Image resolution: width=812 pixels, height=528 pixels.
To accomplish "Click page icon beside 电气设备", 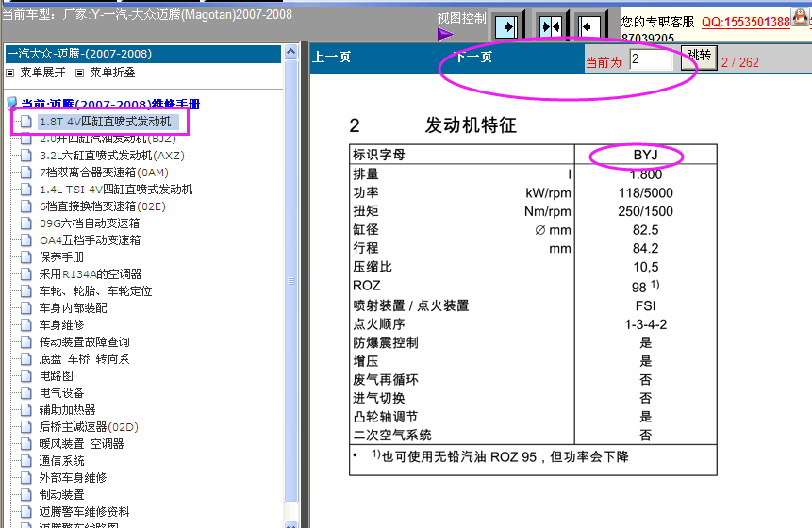I will click(25, 393).
